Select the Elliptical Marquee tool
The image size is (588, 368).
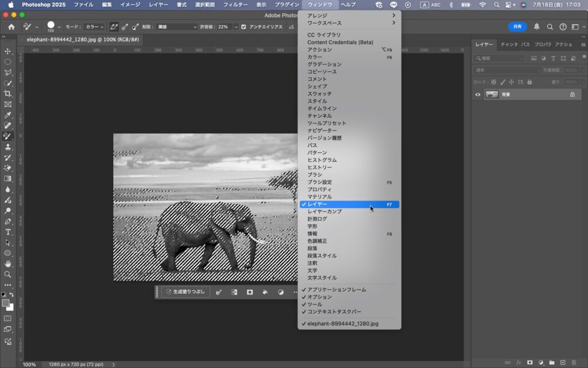[7, 62]
